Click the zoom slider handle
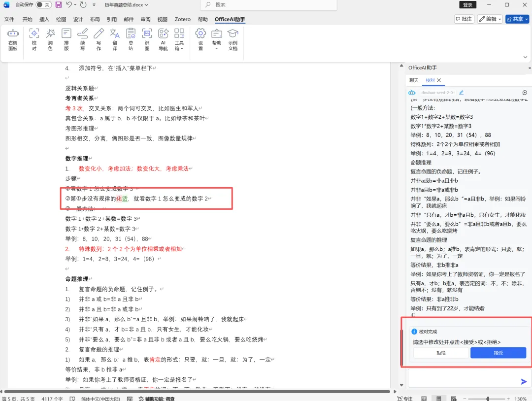The height and width of the screenshot is (401, 532). pos(488,399)
